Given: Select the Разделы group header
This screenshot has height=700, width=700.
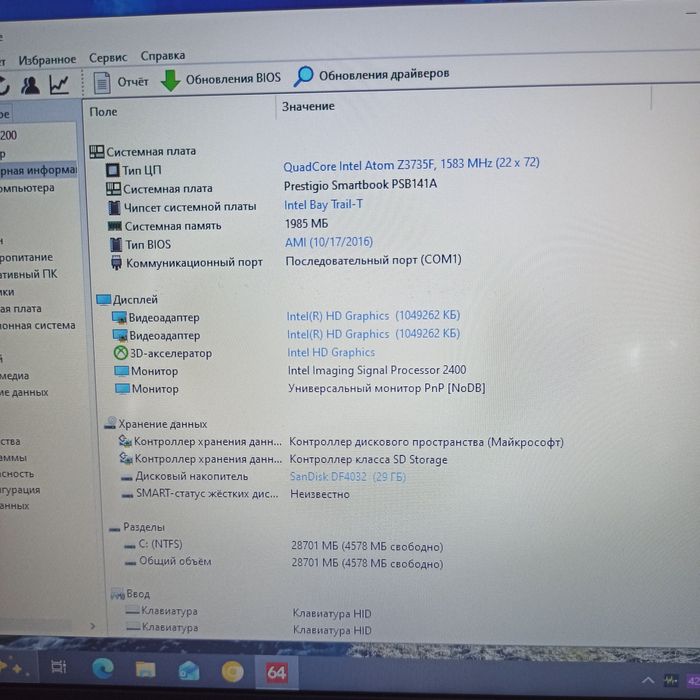Looking at the screenshot, I should pos(137,527).
